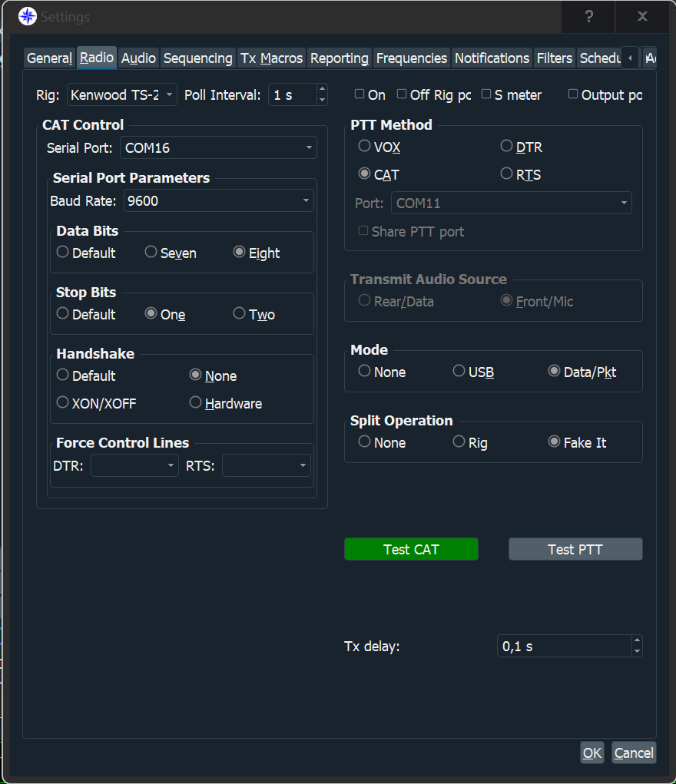Set Split Operation to Rig
676x784 pixels.
(x=459, y=442)
